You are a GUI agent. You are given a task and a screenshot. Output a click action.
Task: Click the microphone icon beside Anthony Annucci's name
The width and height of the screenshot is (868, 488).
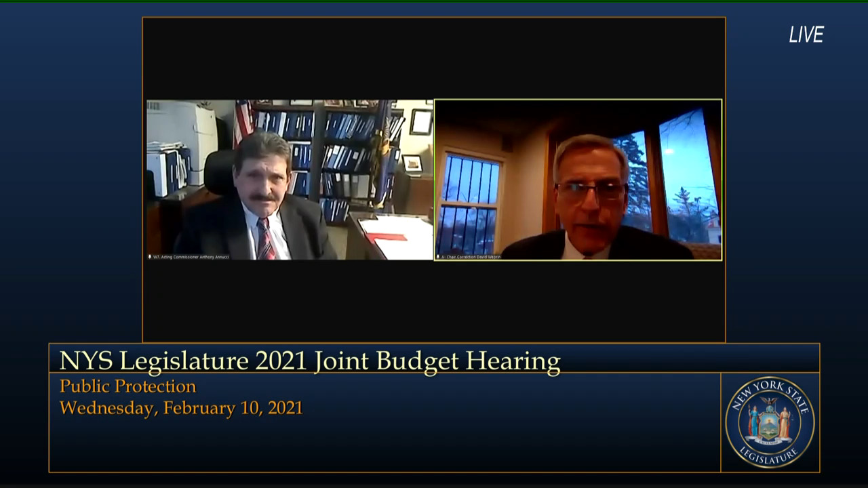150,257
